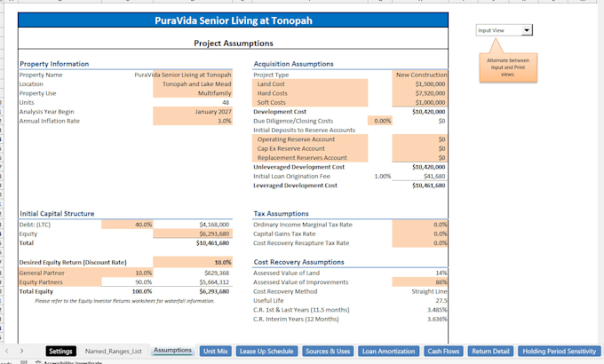Open the Sources & Uses tab

click(328, 351)
